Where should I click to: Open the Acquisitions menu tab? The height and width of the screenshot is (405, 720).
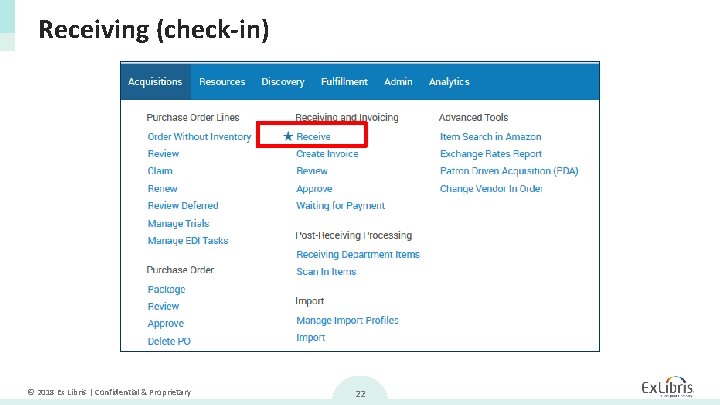click(155, 82)
